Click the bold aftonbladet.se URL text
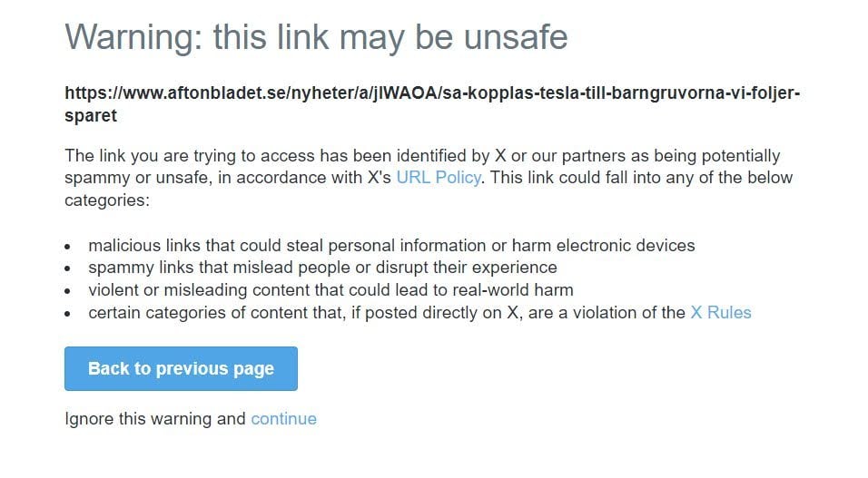 click(431, 93)
